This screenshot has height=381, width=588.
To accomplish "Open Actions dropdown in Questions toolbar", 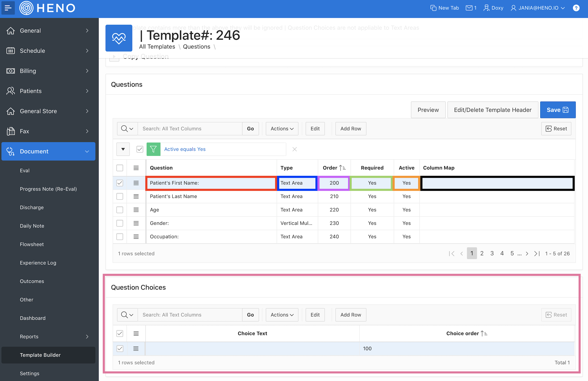I will tap(282, 129).
